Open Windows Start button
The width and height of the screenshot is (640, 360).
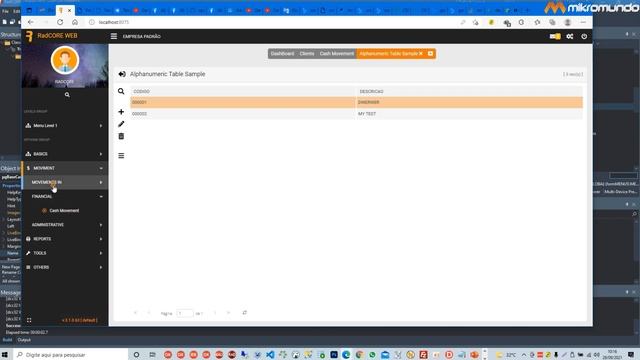(5, 355)
